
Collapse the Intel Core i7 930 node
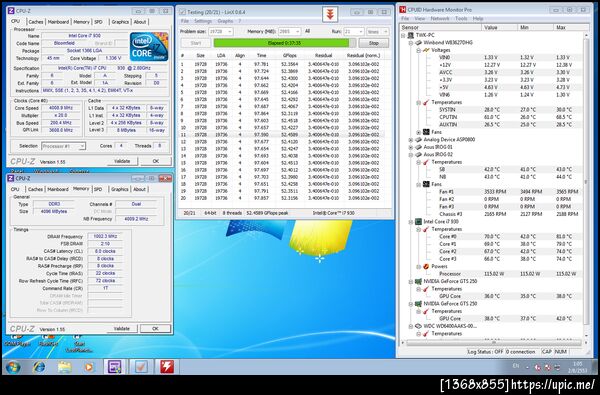point(411,222)
